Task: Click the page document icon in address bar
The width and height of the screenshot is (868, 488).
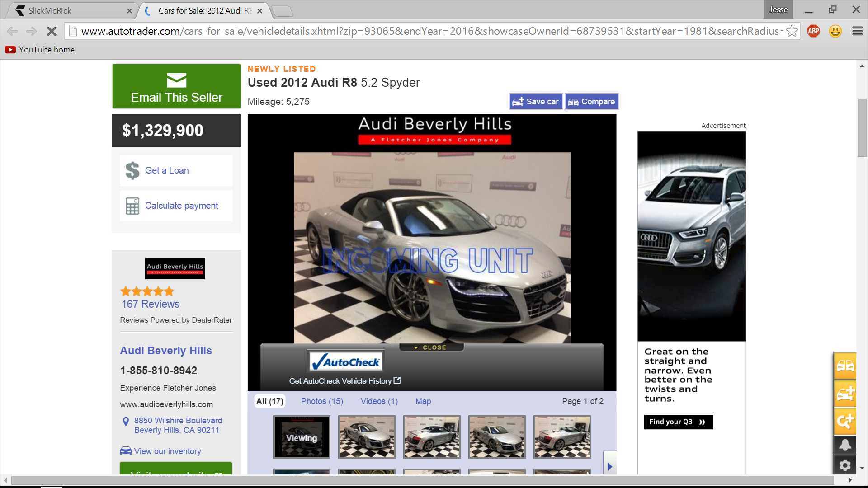Action: 73,31
